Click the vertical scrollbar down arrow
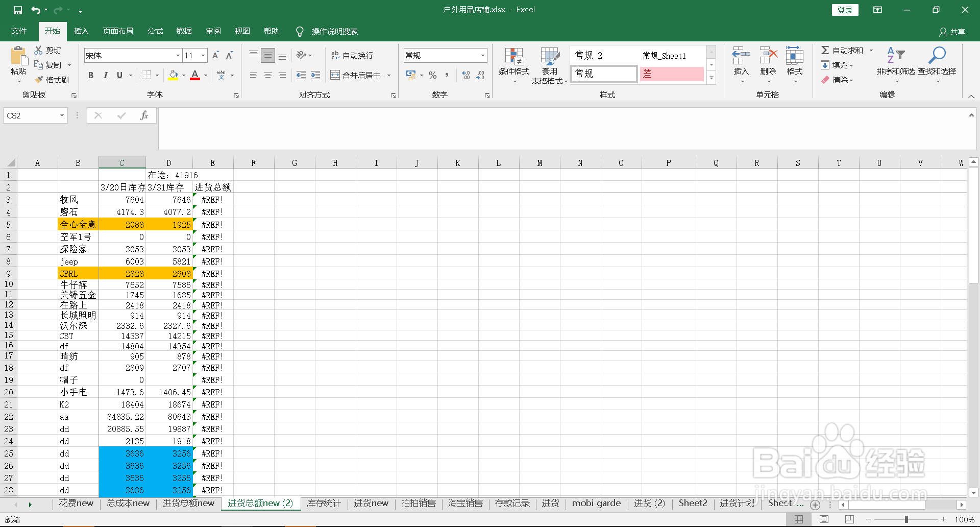This screenshot has width=980, height=527. tap(973, 493)
